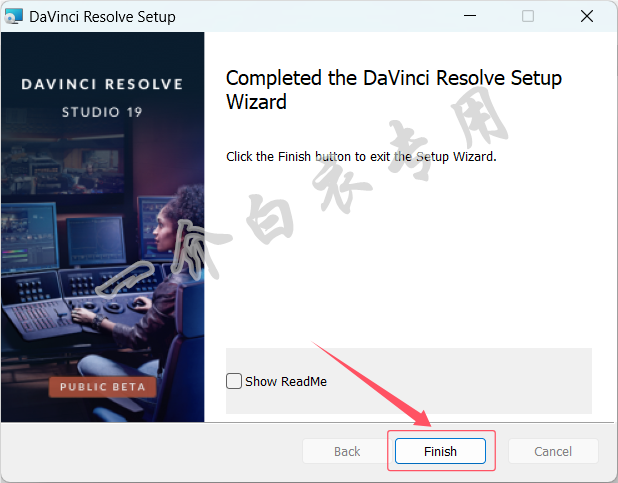
Task: Close the DaVinci Resolve Setup window
Action: [587, 16]
